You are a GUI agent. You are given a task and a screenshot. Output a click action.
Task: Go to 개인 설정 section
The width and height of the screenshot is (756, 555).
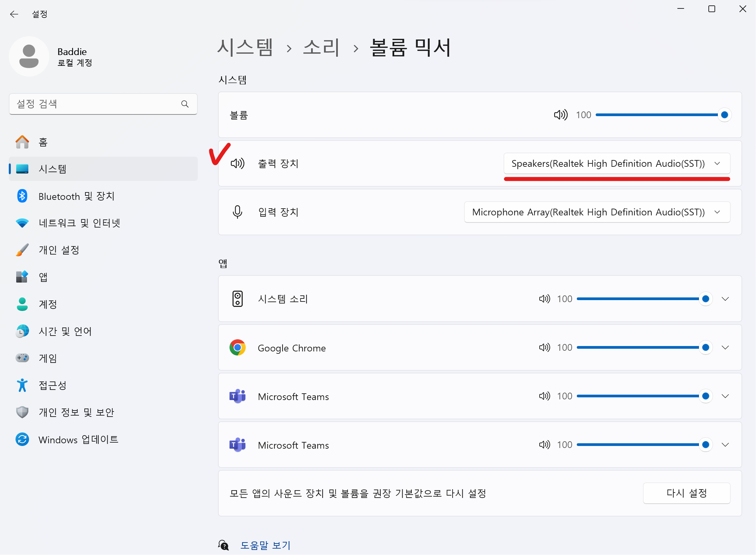(x=59, y=250)
